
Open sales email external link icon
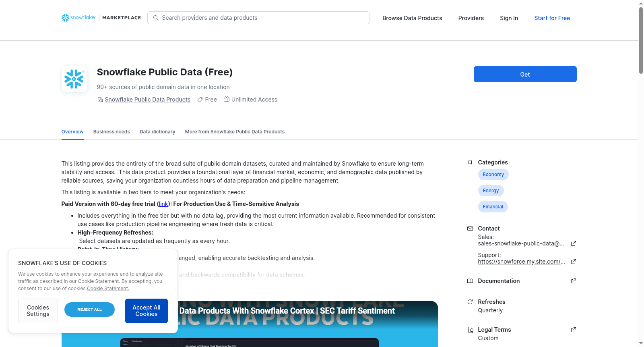tap(574, 243)
